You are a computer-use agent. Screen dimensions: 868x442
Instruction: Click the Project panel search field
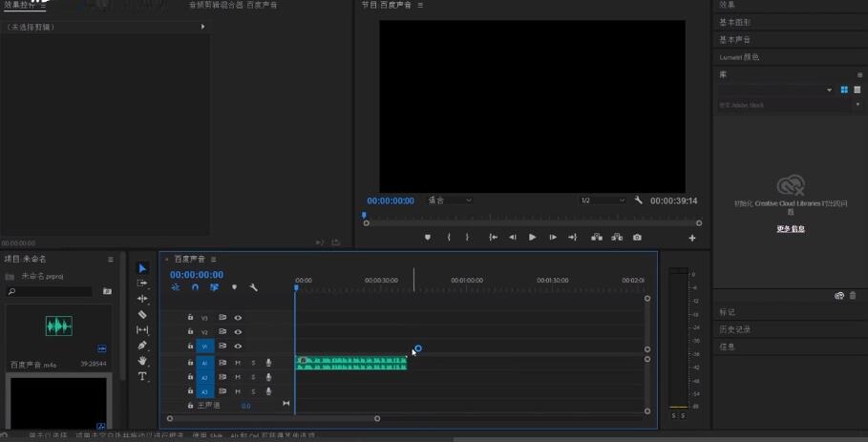tap(50, 291)
